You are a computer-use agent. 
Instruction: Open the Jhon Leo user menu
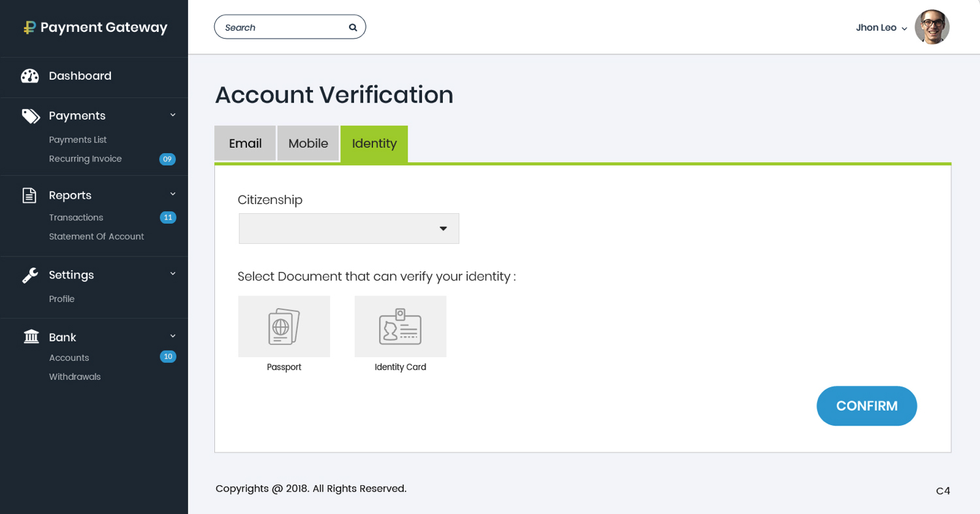(x=881, y=27)
